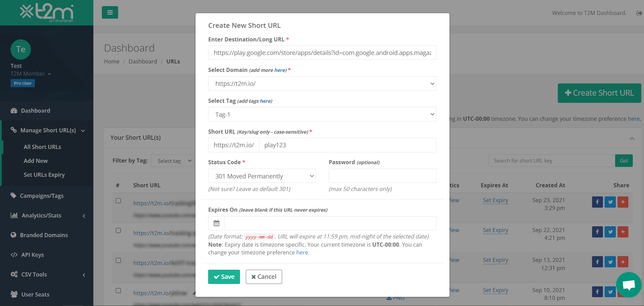
Task: Open Dashboard in the sidebar
Action: pyautogui.click(x=35, y=111)
